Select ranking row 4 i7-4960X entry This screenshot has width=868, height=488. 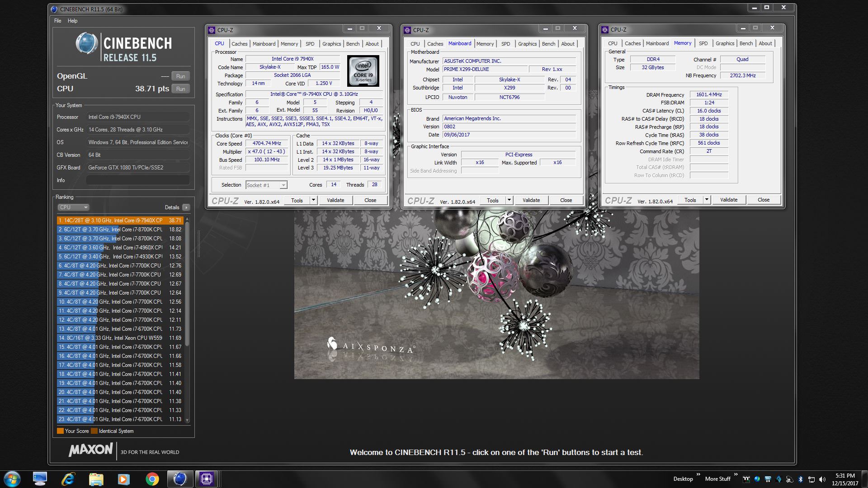[x=120, y=248]
